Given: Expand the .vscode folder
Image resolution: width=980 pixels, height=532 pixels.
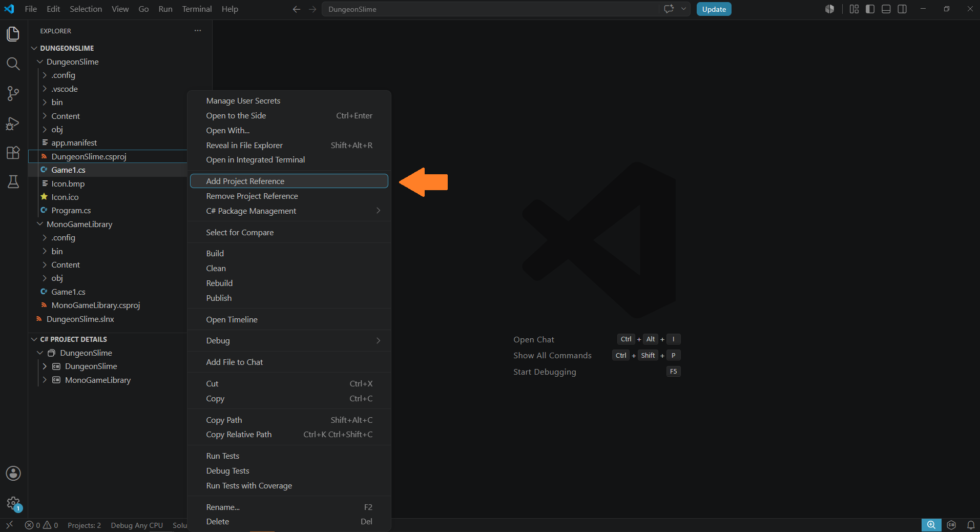Looking at the screenshot, I should point(45,89).
